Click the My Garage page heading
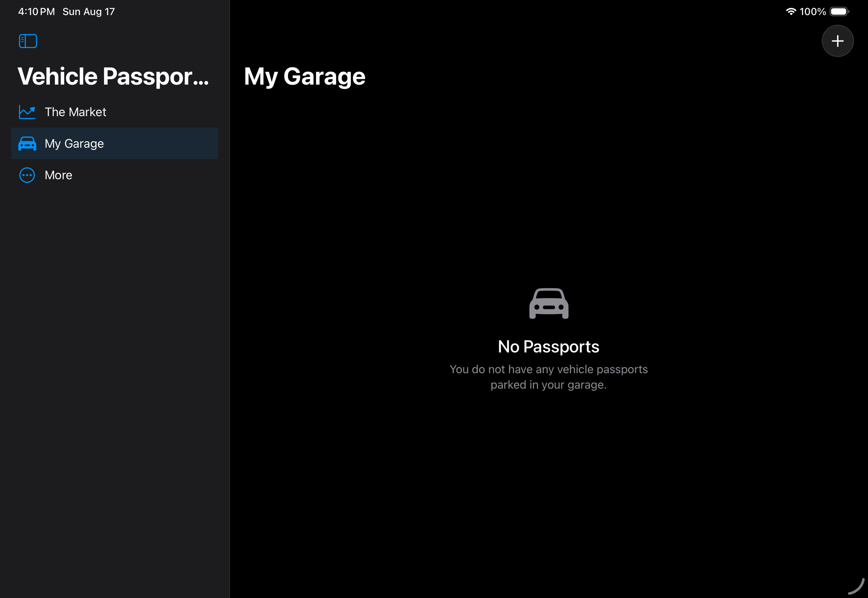The width and height of the screenshot is (868, 598). (x=304, y=76)
